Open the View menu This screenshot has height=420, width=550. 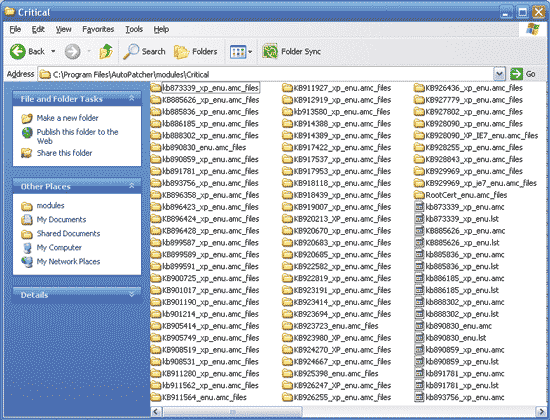click(63, 29)
